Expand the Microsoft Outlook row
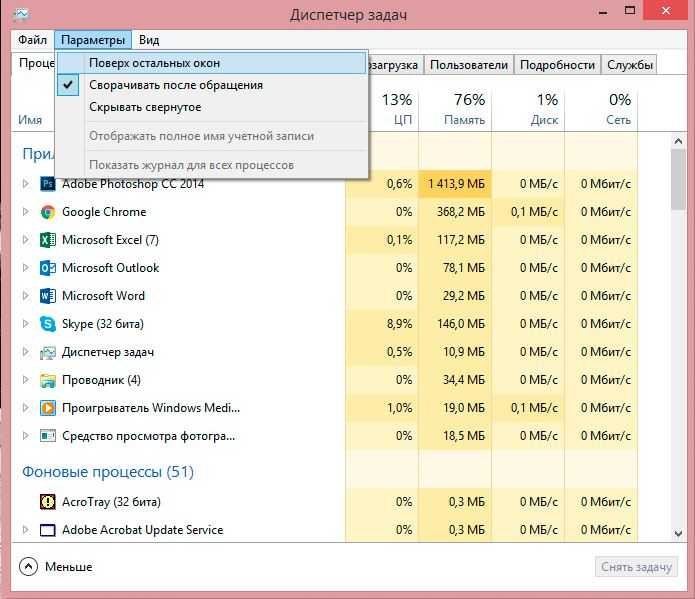This screenshot has height=599, width=695. tap(26, 268)
